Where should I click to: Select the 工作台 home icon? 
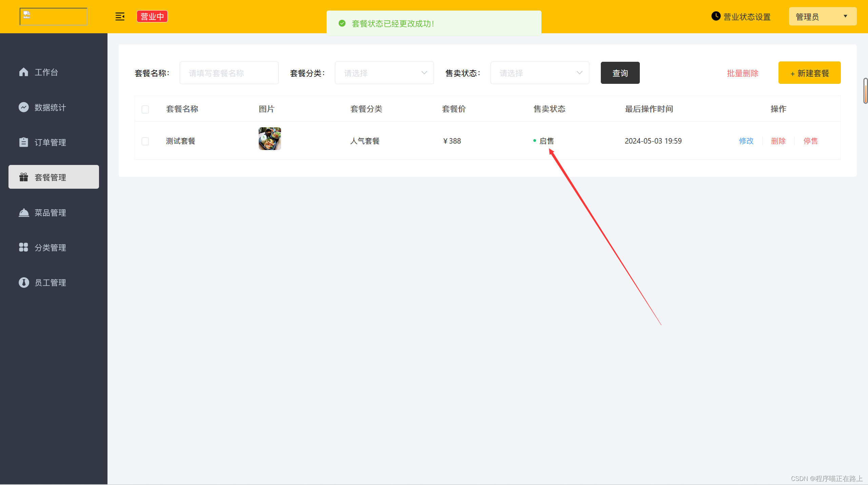tap(23, 72)
